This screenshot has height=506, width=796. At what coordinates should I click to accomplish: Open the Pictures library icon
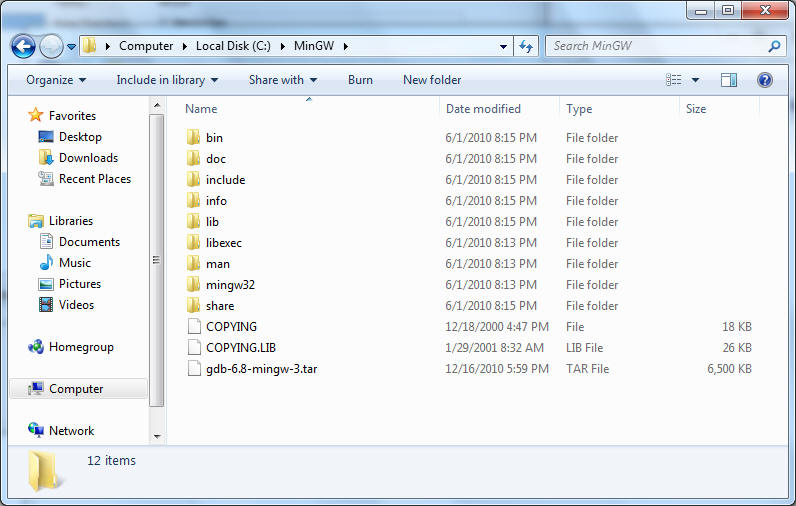click(46, 284)
